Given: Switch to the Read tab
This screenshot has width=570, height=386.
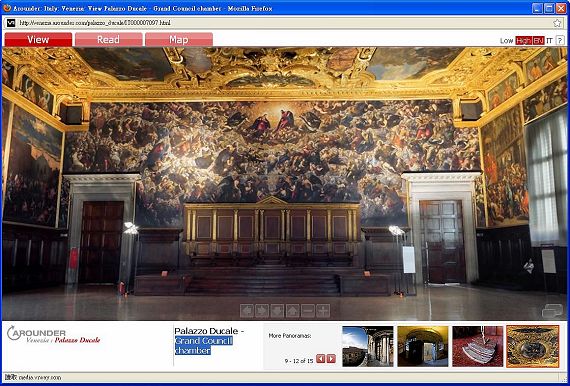Looking at the screenshot, I should 108,40.
